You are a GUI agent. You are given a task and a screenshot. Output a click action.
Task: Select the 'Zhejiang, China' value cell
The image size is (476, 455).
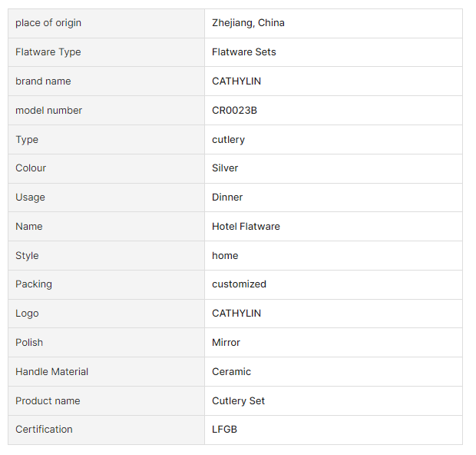(248, 23)
